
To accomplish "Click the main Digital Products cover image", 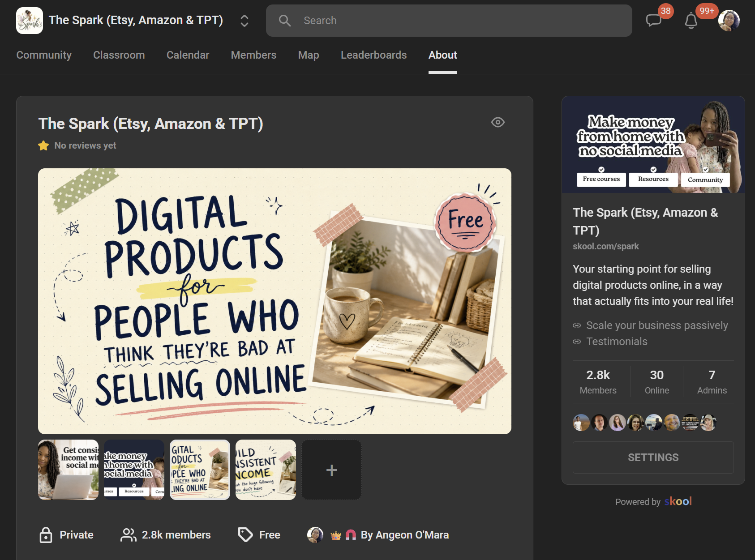I will (275, 301).
